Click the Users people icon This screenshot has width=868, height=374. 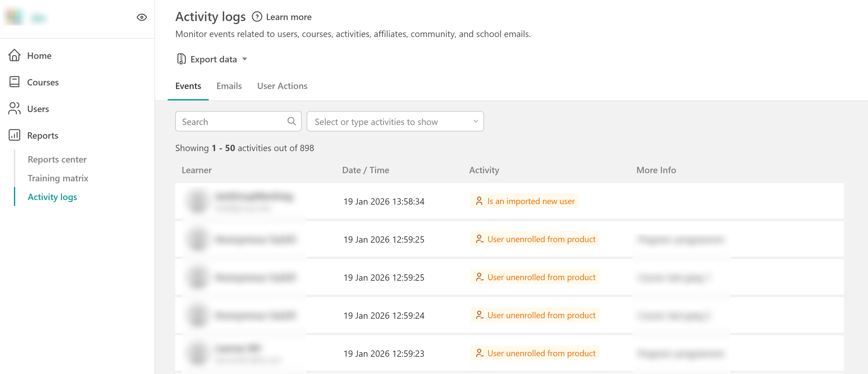tap(14, 109)
